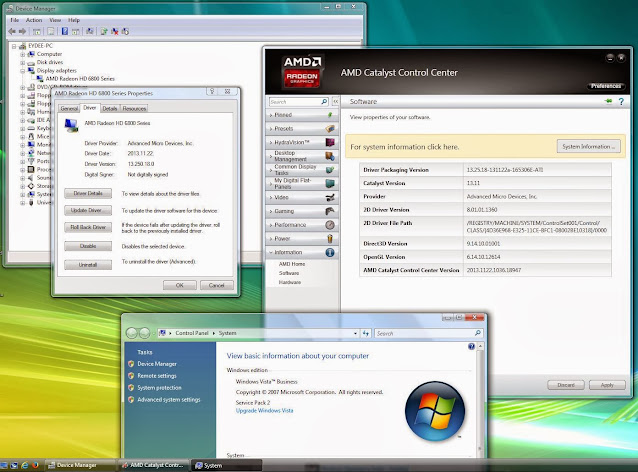The image size is (638, 472).
Task: Click the Internet Explorer icon in Quick Launch
Action: pyautogui.click(x=25, y=465)
